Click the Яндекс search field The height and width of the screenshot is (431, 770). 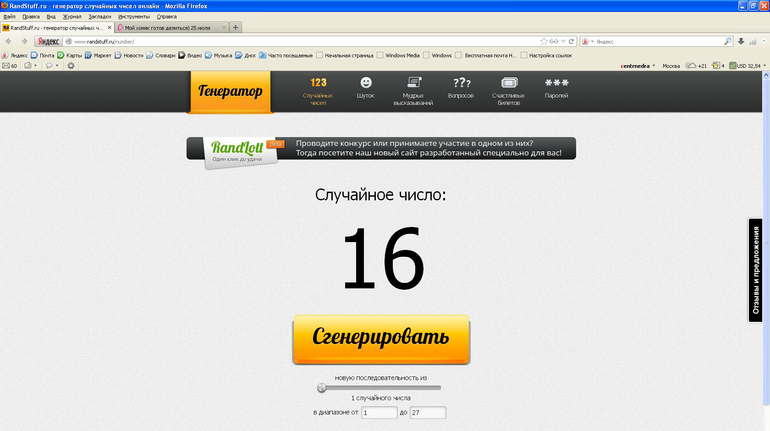pyautogui.click(x=658, y=42)
